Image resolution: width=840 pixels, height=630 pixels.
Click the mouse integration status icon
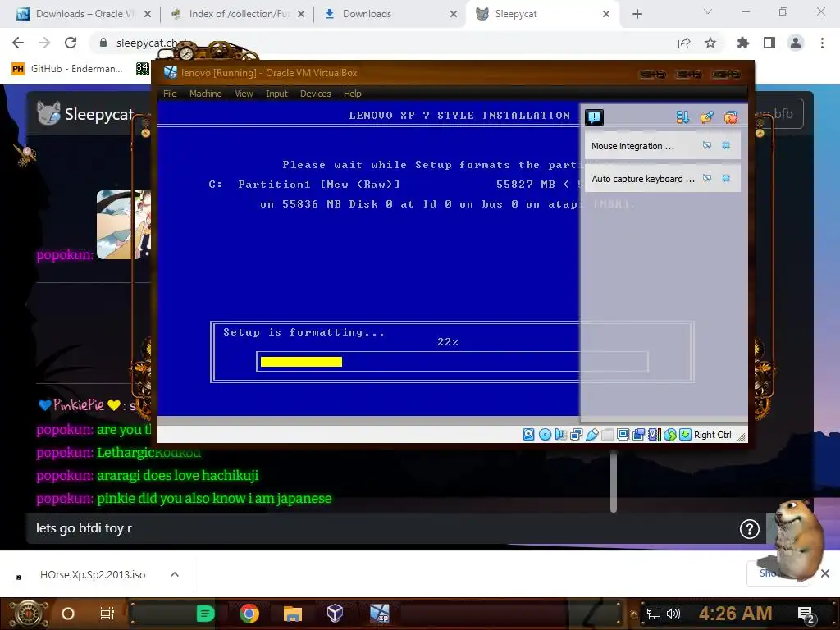[x=669, y=435]
